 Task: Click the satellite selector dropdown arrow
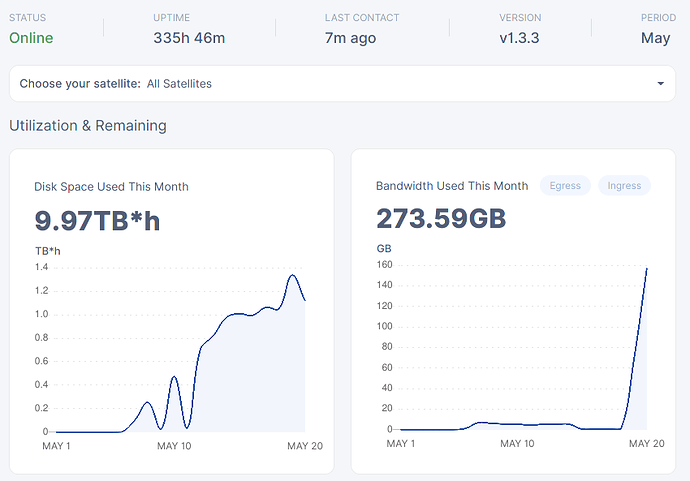(x=660, y=84)
